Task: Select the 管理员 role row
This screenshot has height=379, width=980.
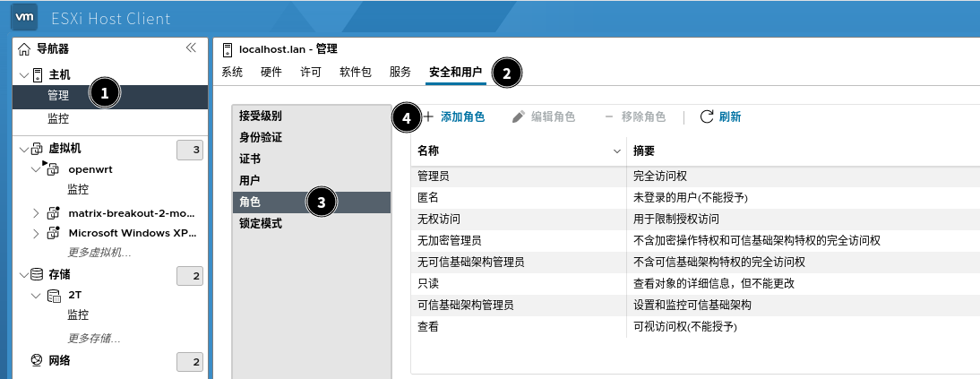Action: click(695, 177)
